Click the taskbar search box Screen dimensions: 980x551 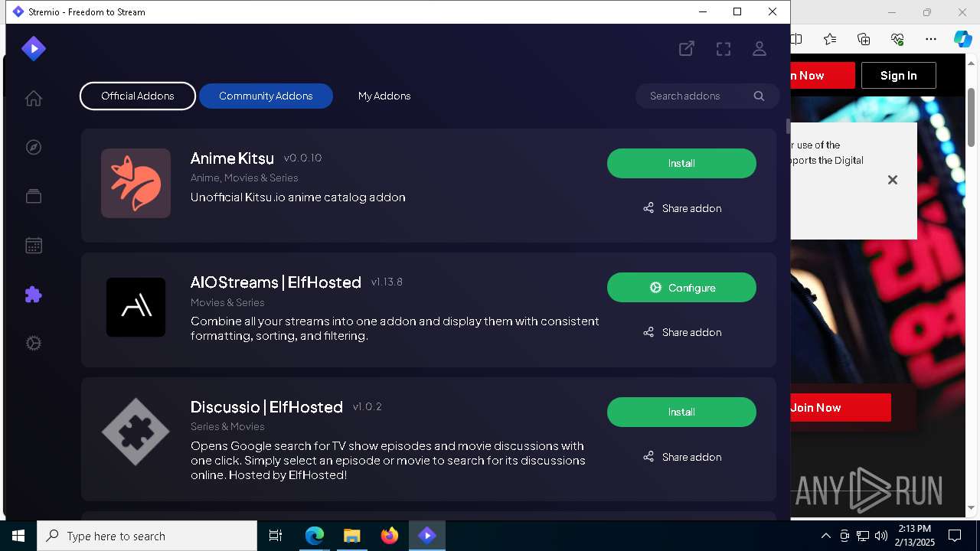click(x=147, y=536)
